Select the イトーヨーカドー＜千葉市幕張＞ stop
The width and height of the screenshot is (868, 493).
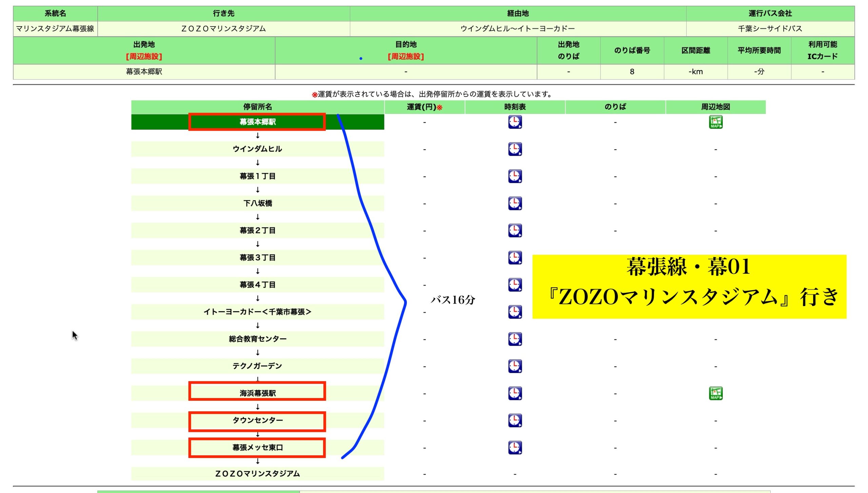click(258, 312)
